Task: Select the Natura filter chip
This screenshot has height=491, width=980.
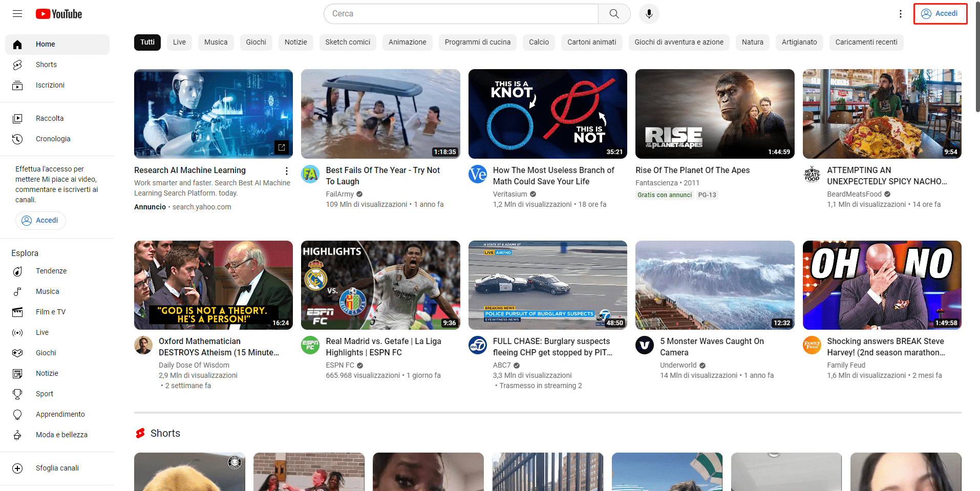Action: click(753, 42)
